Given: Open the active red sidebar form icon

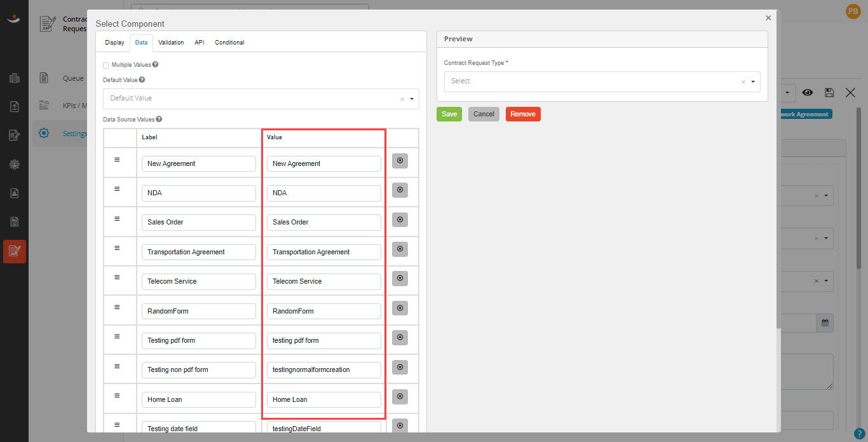Looking at the screenshot, I should pyautogui.click(x=15, y=251).
